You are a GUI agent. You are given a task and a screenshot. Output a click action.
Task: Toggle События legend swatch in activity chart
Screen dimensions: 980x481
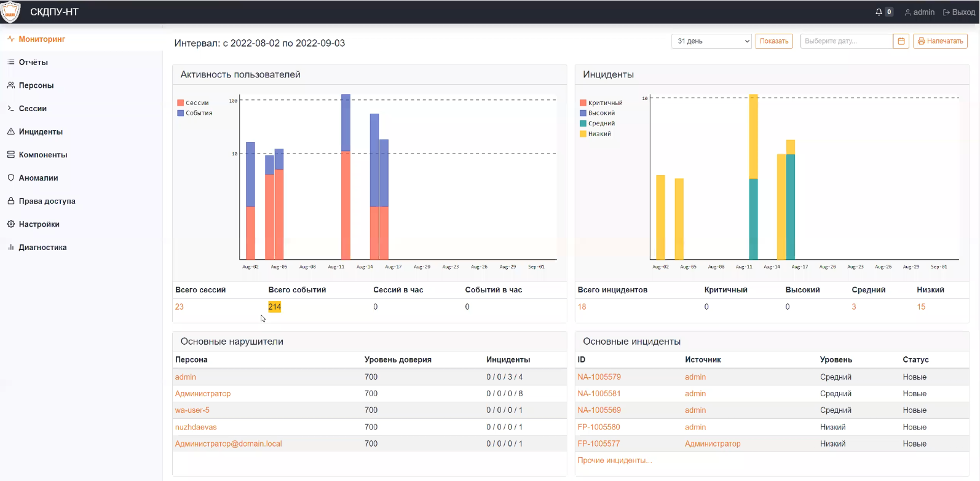pos(181,113)
